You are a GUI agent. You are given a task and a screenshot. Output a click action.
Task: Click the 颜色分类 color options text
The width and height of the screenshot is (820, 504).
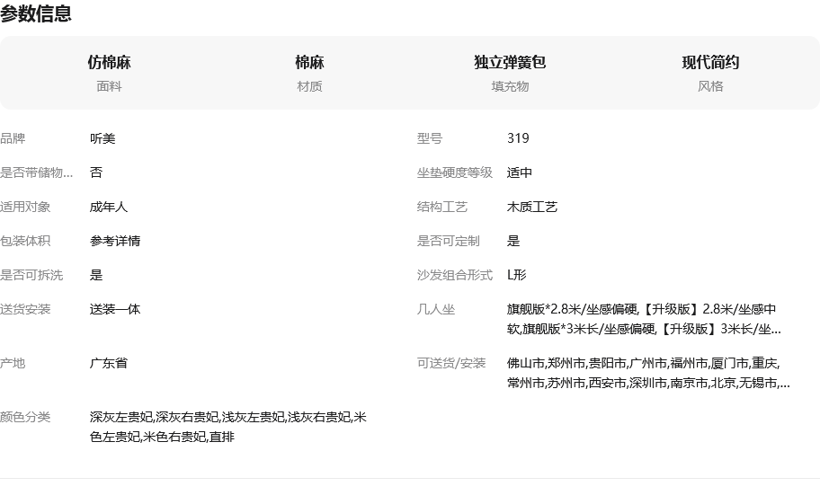click(227, 427)
